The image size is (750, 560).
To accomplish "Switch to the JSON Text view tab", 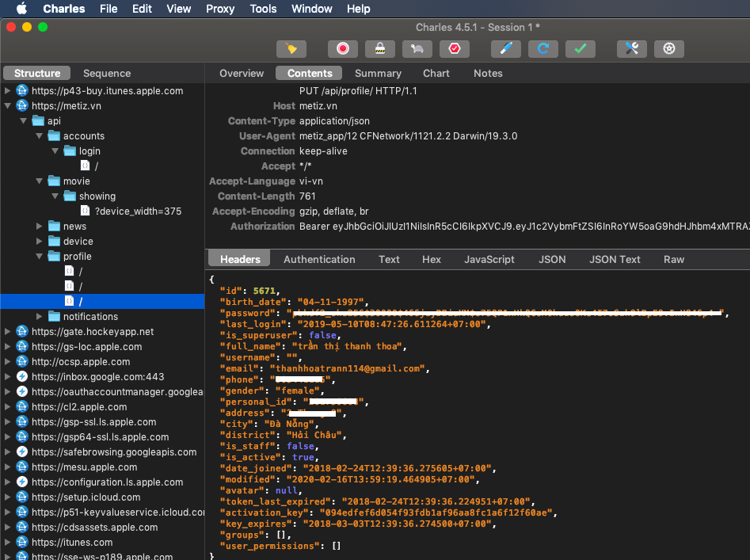I will (615, 259).
